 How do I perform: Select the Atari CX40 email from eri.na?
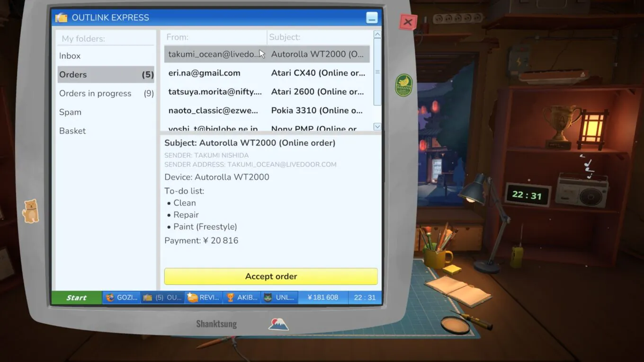coord(267,73)
